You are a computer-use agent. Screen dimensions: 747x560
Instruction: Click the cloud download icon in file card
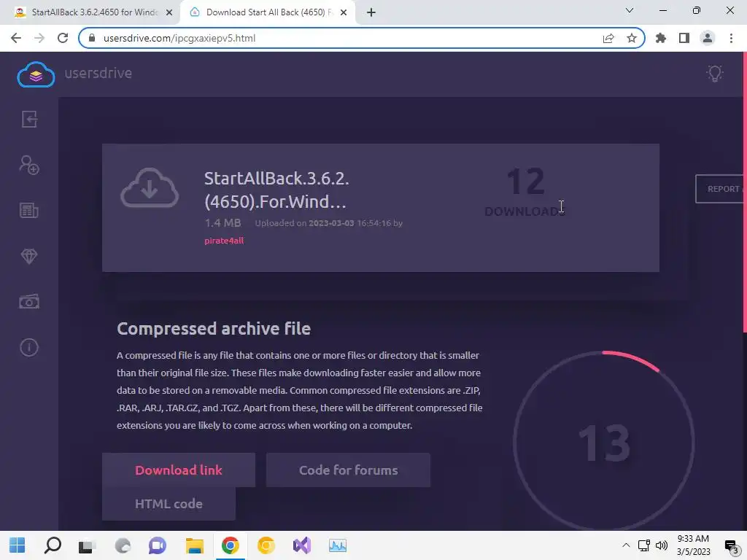coord(150,188)
